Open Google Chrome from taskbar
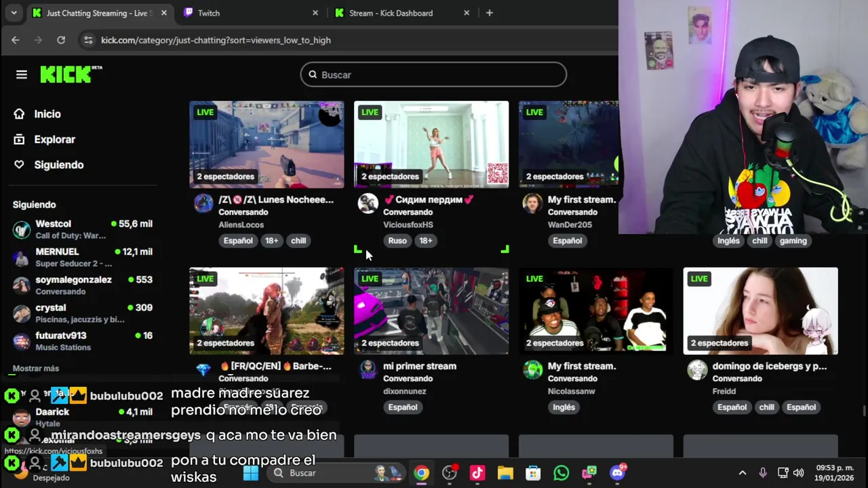The image size is (868, 488). pyautogui.click(x=422, y=473)
